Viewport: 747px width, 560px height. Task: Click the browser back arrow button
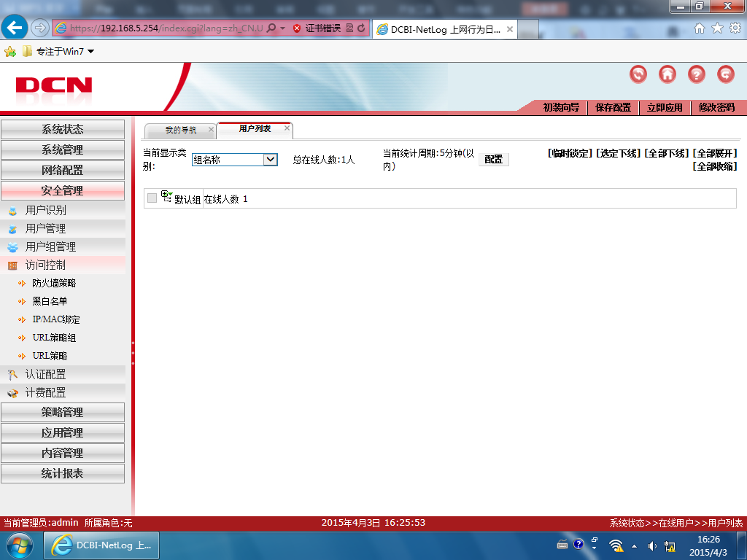click(15, 28)
